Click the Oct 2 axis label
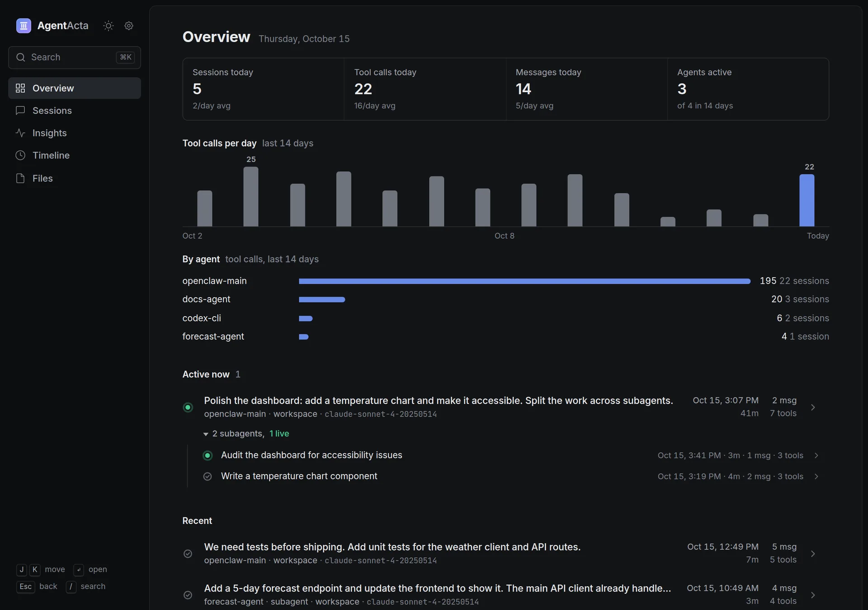This screenshot has height=610, width=868. pyautogui.click(x=192, y=236)
